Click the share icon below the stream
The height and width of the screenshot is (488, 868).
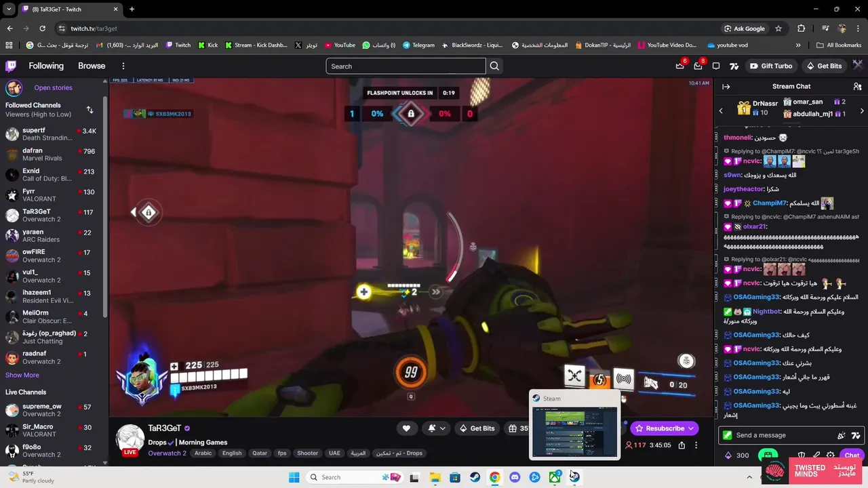tap(682, 445)
